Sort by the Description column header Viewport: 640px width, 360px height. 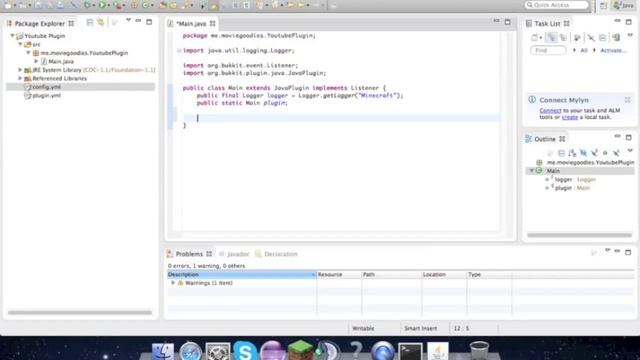tap(242, 274)
